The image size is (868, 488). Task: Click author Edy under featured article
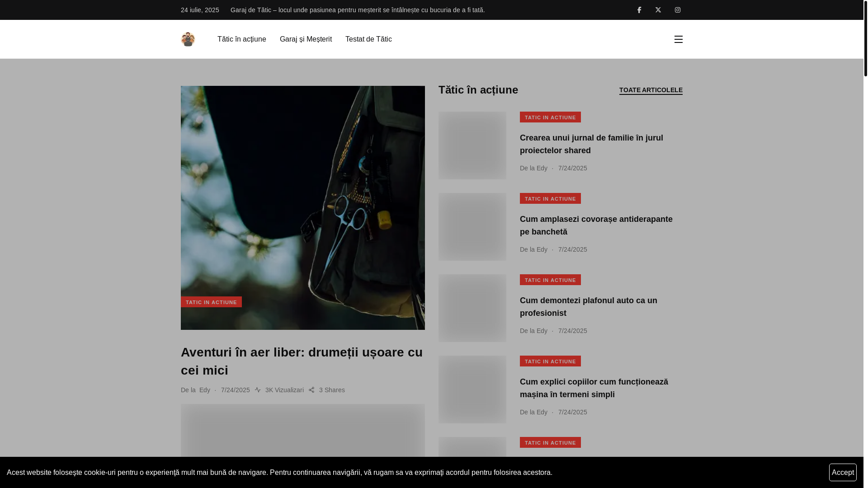(x=205, y=390)
